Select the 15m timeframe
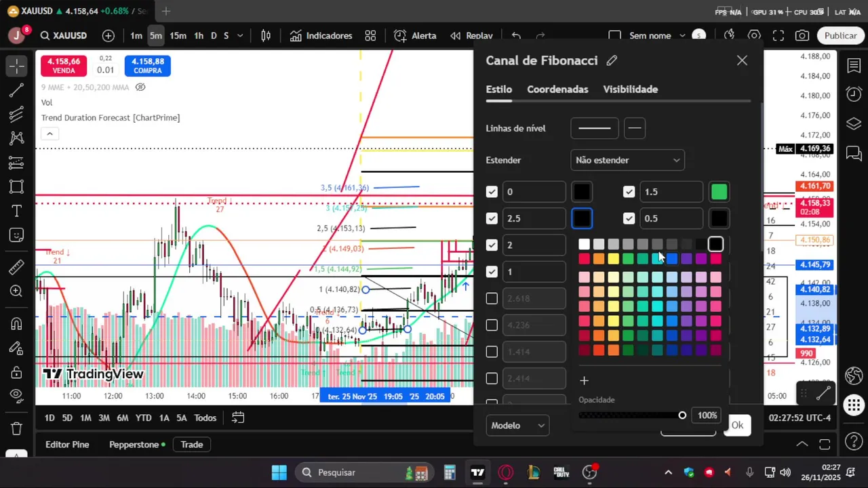The width and height of the screenshot is (868, 488). (178, 35)
